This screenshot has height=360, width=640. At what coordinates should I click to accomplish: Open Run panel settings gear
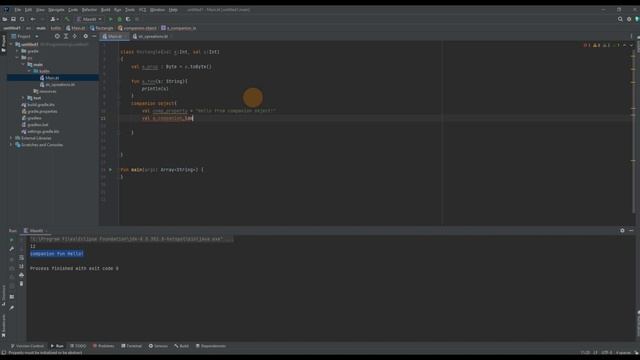[622, 231]
